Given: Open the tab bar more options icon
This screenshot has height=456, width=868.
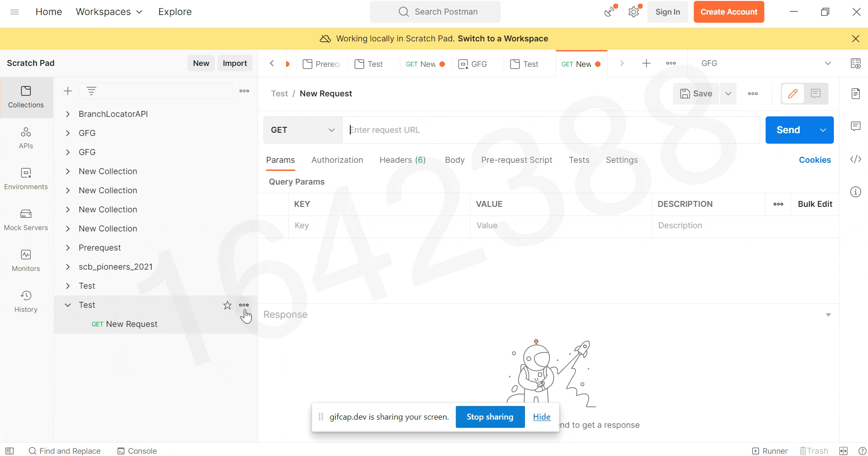Looking at the screenshot, I should pos(671,63).
